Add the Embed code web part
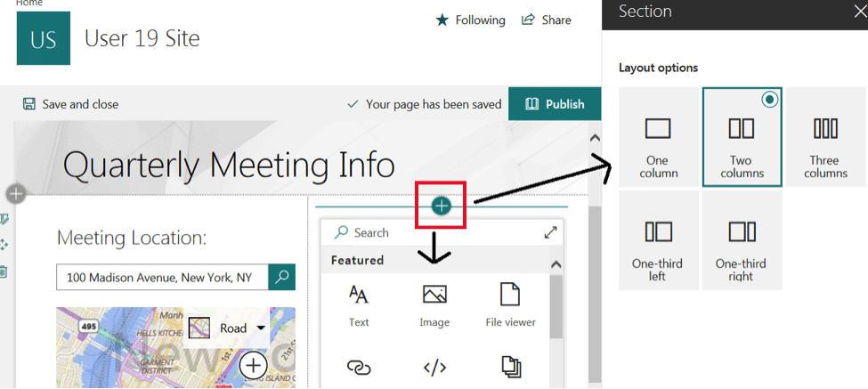868x389 pixels. (434, 368)
